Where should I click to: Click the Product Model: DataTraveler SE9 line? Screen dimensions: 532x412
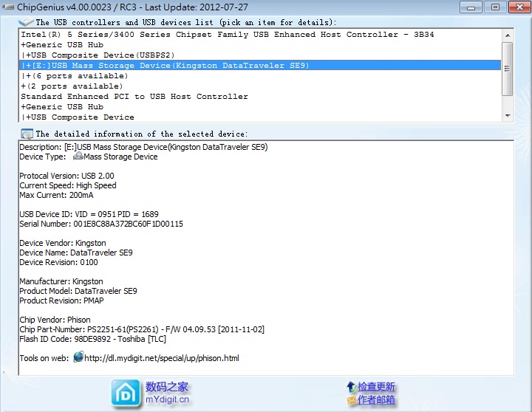[78, 291]
